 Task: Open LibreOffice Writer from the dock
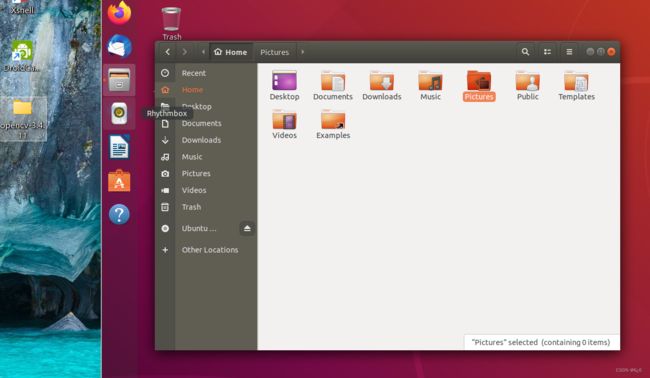pyautogui.click(x=119, y=147)
